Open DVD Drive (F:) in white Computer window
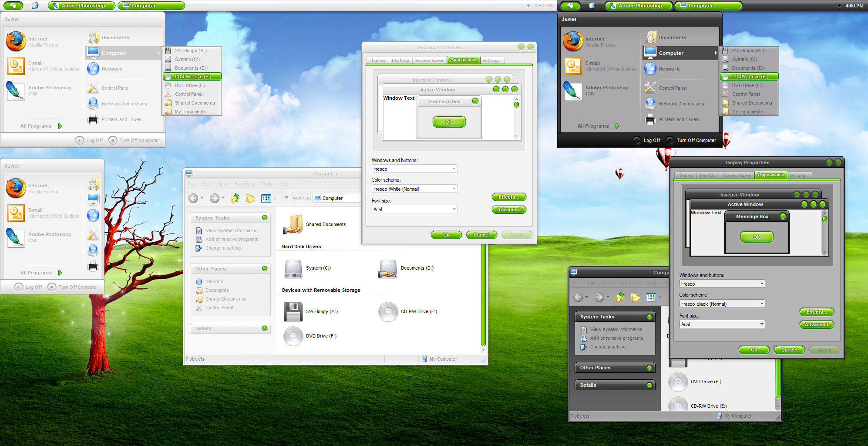868x446 pixels. [x=293, y=336]
